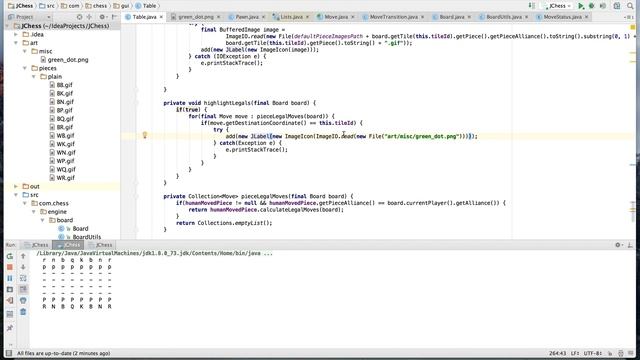The height and width of the screenshot is (360, 640).
Task: Print console output icon
Action: point(23,300)
